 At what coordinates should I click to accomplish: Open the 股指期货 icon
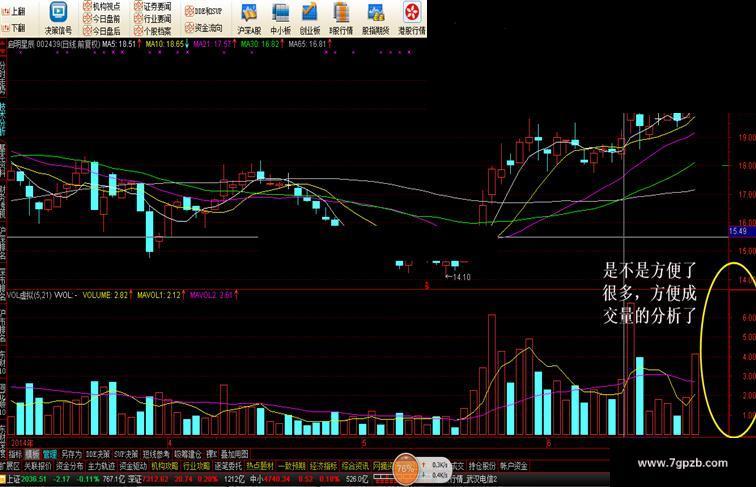coord(376,13)
